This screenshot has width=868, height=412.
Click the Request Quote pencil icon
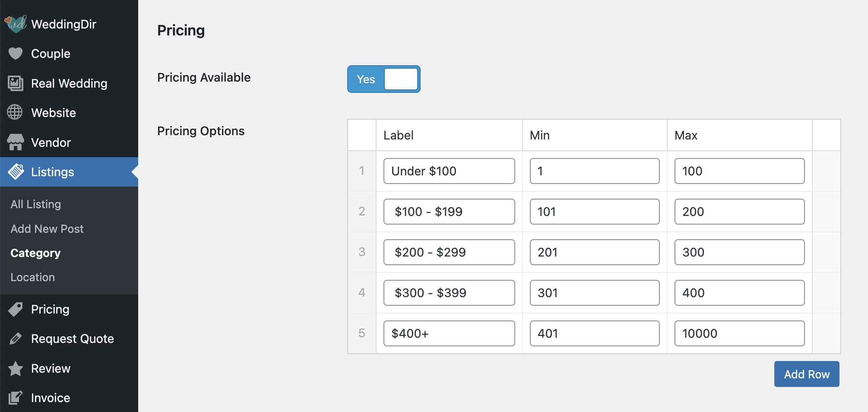16,339
